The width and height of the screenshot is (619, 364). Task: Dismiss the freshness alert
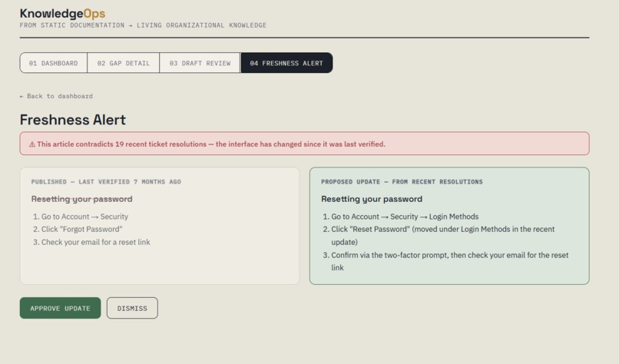(132, 308)
